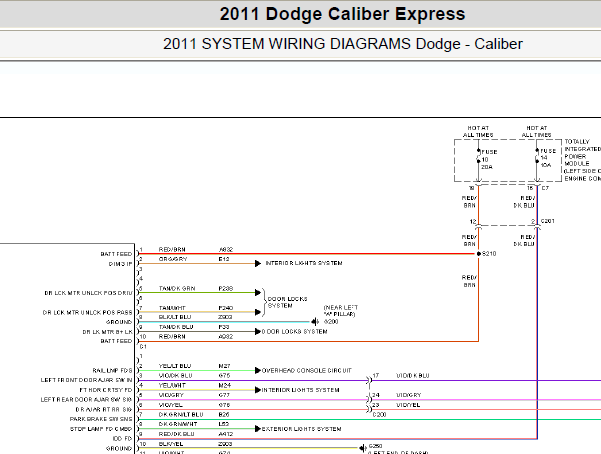Click circuit code "E12"
Viewport: 601px width, 454px height.
pyautogui.click(x=224, y=259)
